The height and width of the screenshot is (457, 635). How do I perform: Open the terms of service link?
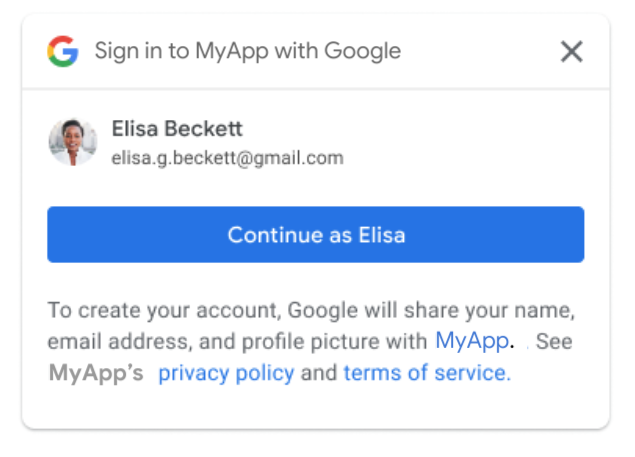[x=427, y=373]
